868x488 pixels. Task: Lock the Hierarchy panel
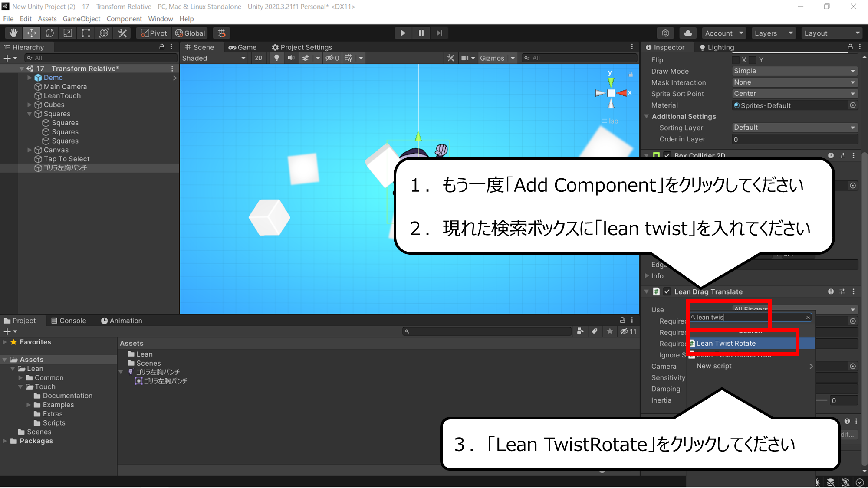pos(162,47)
